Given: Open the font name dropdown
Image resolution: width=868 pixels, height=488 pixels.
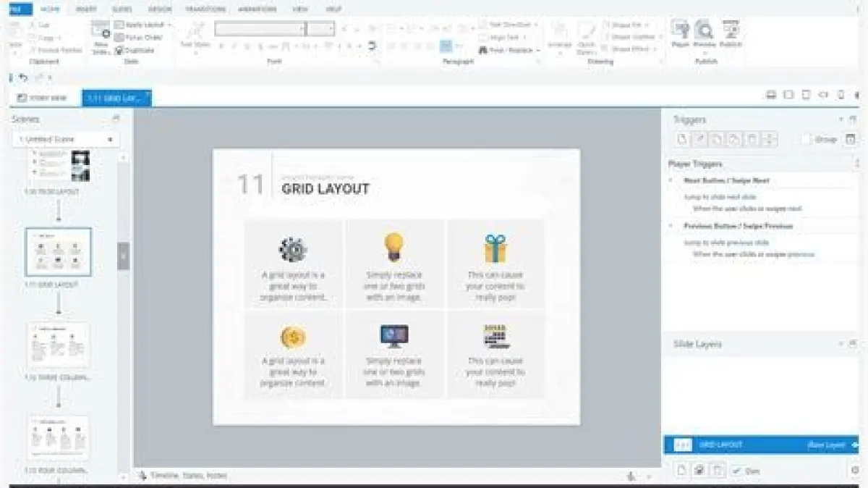Looking at the screenshot, I should [260, 29].
